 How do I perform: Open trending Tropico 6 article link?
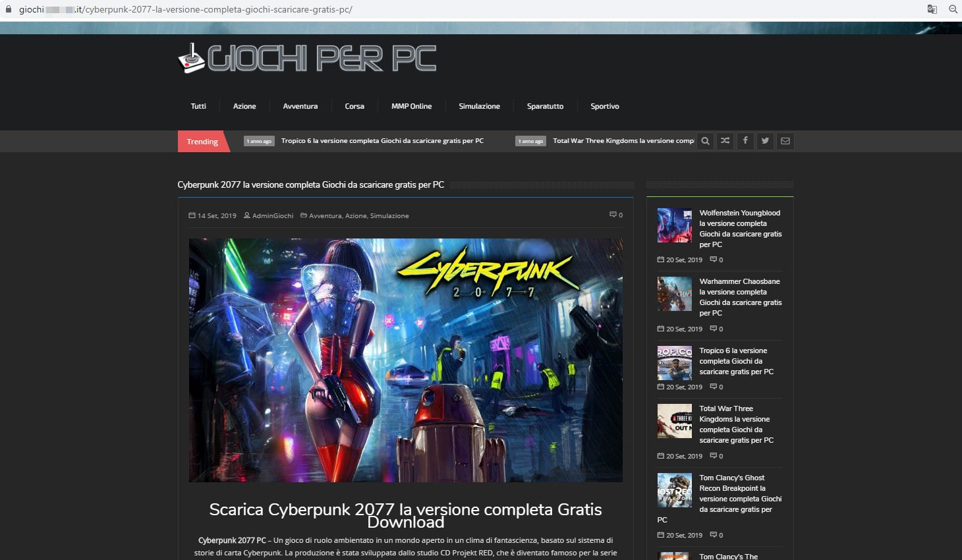point(382,141)
